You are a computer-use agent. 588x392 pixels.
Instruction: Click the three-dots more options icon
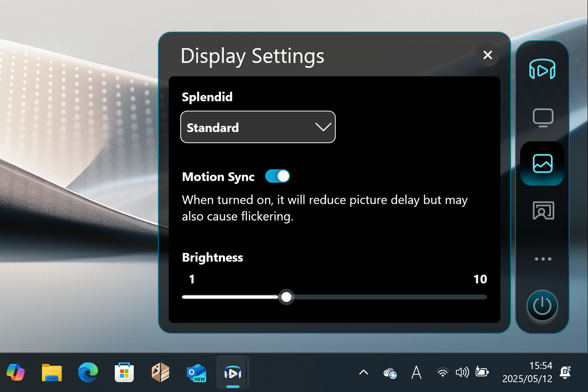tap(542, 259)
